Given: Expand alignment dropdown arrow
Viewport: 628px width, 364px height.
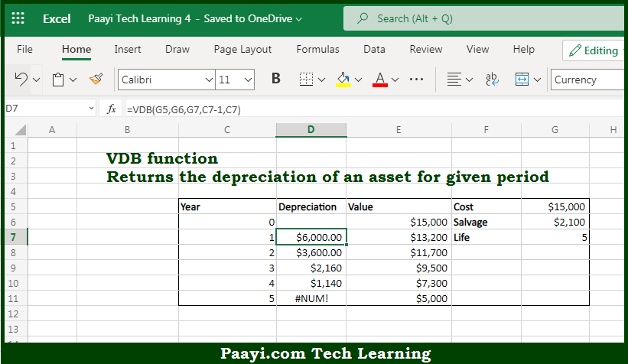Looking at the screenshot, I should [470, 80].
